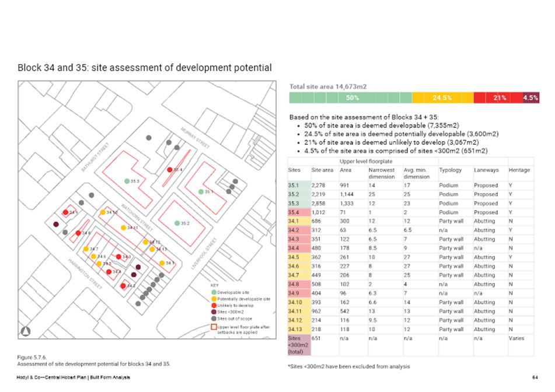Click the 'Narrowest dimension' column header
Screen dimensions: 555x392
[x=382, y=173]
